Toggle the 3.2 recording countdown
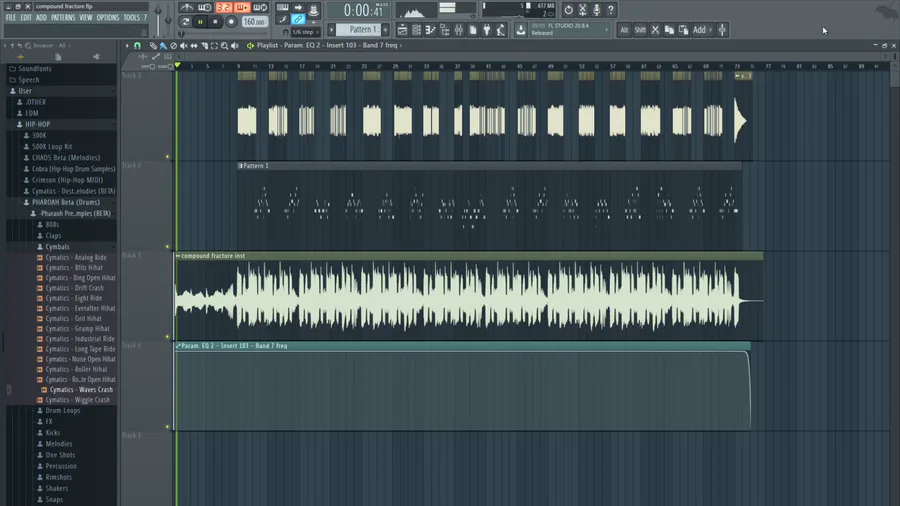The image size is (900, 506). point(223,7)
